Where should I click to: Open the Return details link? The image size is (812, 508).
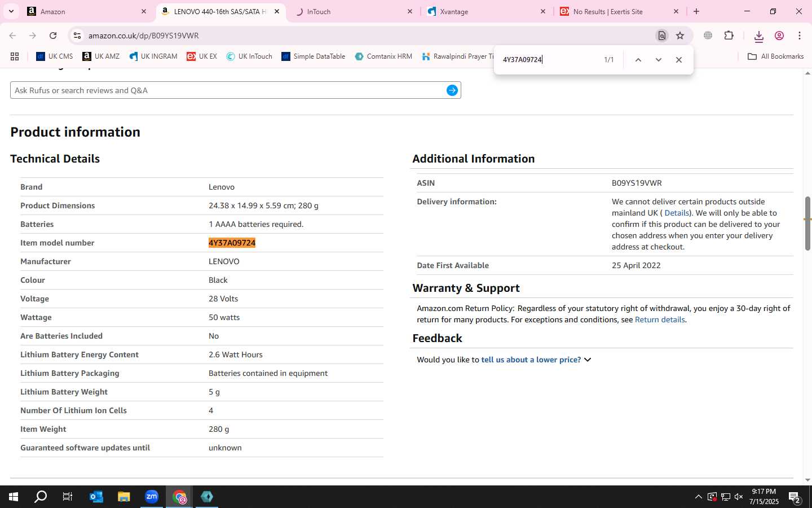point(660,319)
